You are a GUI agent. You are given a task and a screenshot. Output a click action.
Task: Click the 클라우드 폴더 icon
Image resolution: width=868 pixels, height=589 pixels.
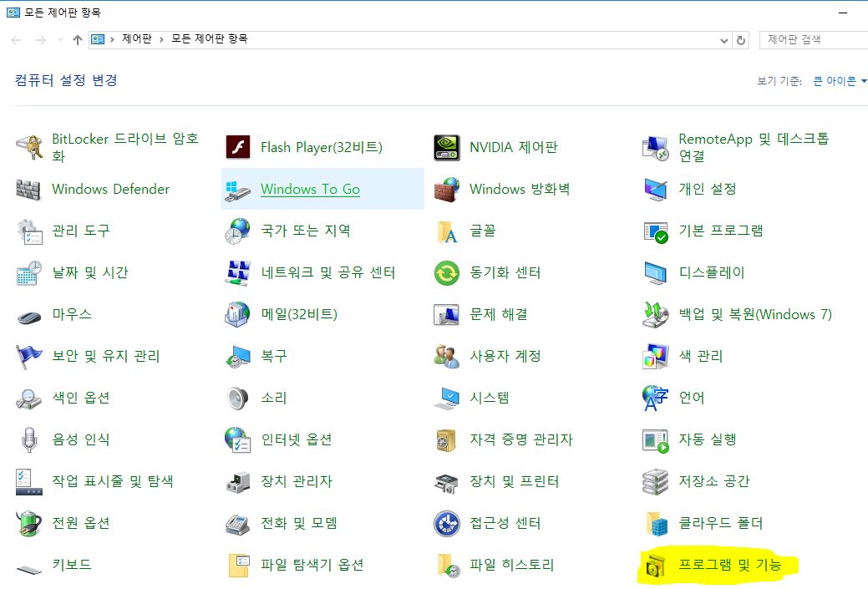(657, 524)
